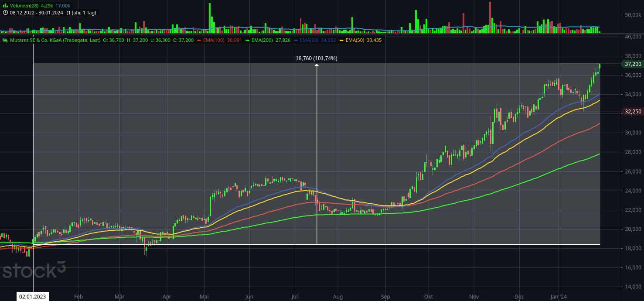Select the blue EMA(38) line icon
Viewport: 644px width, 301px height.
(296, 39)
